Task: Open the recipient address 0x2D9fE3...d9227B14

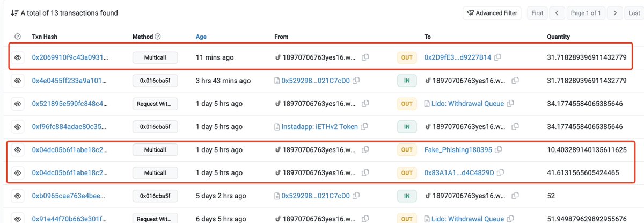Action: tap(458, 57)
